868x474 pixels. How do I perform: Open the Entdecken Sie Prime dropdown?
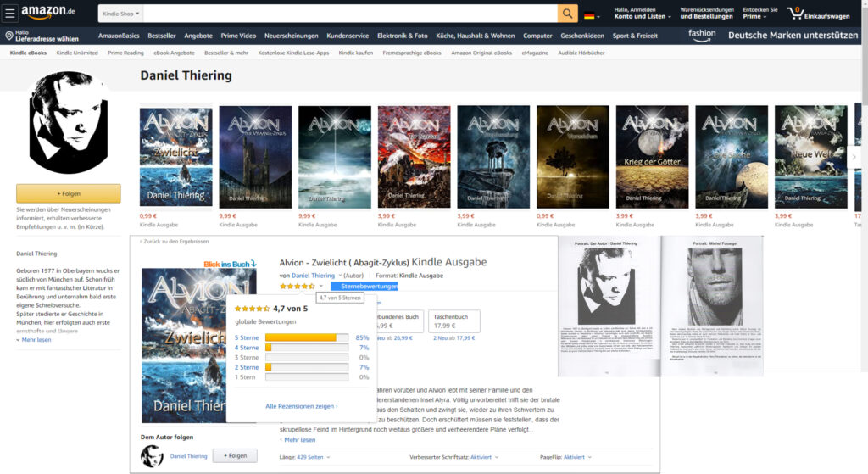(760, 14)
